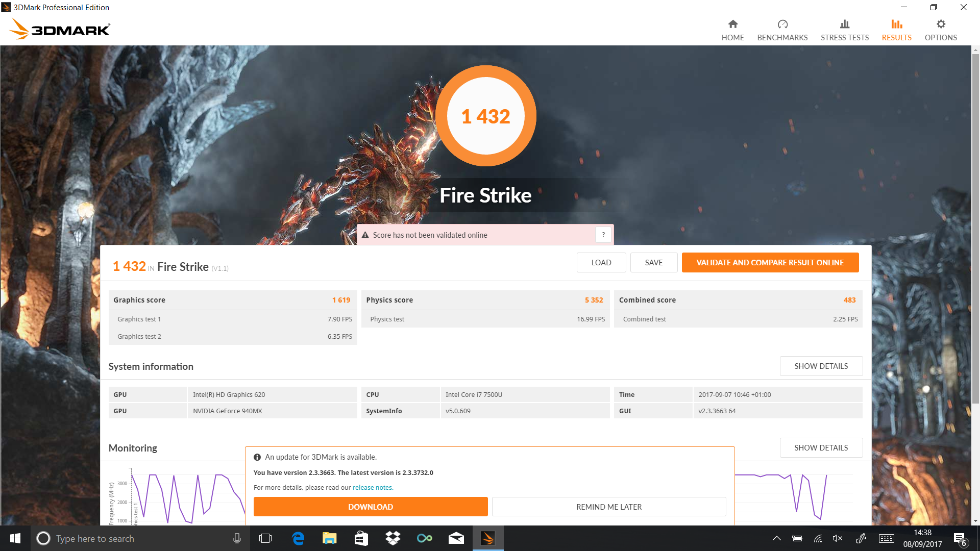Open the Benchmarks gauge icon

click(x=782, y=24)
